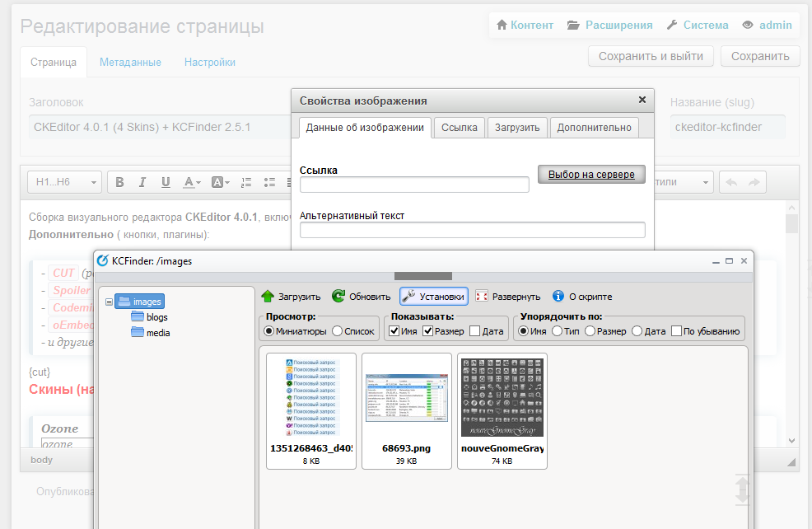Click the Refresh (Обновить) icon in KCFinder
The height and width of the screenshot is (529, 812).
coord(338,297)
